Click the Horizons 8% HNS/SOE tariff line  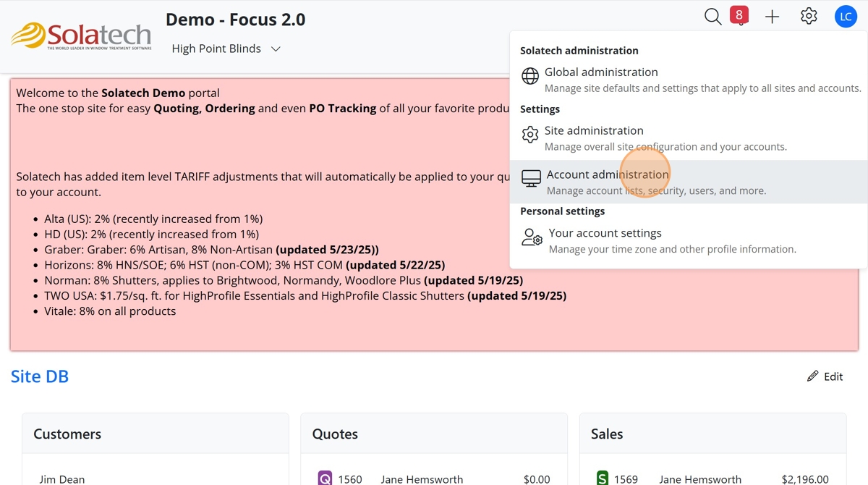point(244,265)
